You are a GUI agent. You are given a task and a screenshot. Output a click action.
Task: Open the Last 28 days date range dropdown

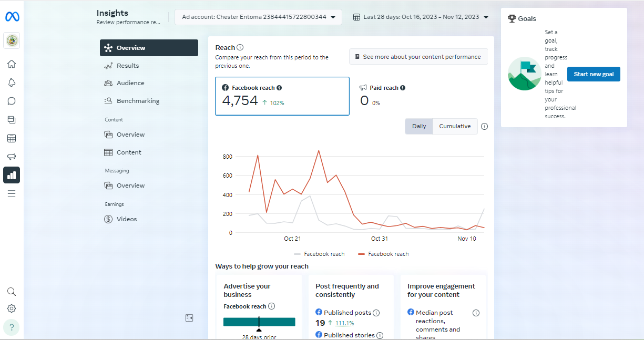(421, 17)
